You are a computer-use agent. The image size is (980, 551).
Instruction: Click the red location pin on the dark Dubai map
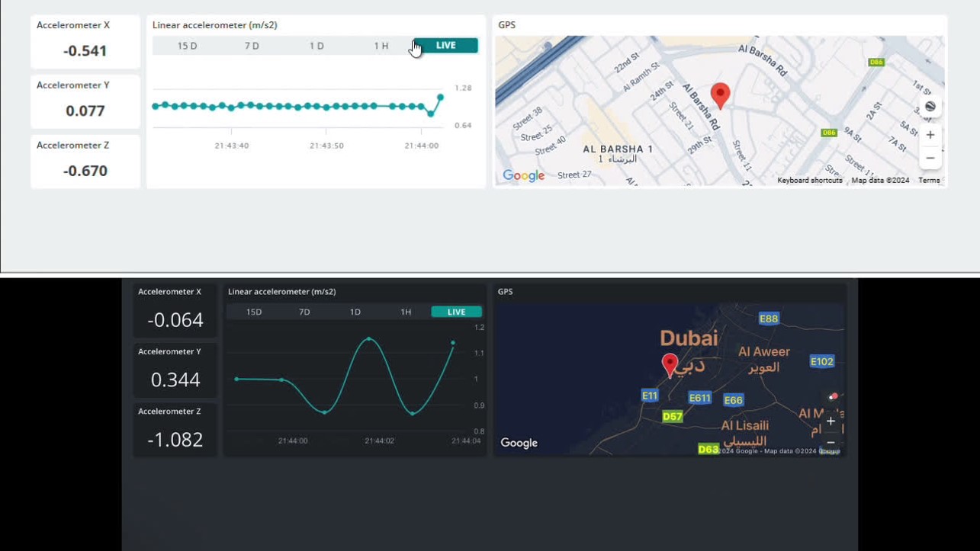click(x=670, y=364)
